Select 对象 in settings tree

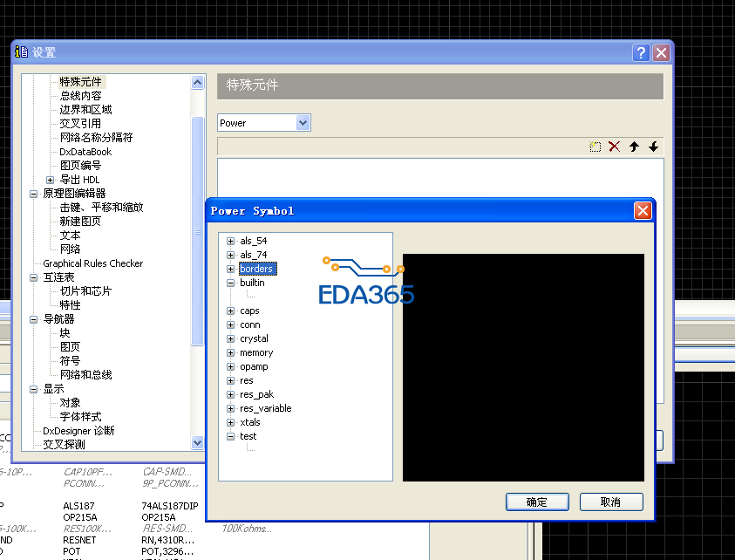click(x=71, y=403)
